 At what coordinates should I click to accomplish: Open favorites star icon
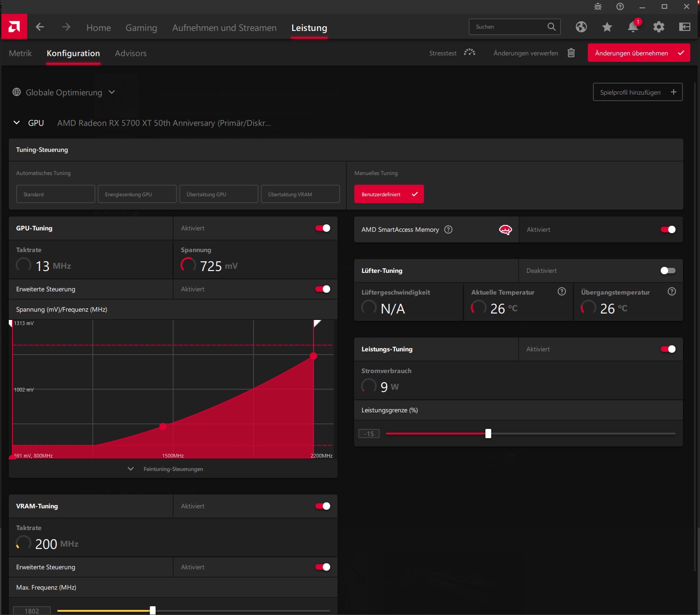607,27
